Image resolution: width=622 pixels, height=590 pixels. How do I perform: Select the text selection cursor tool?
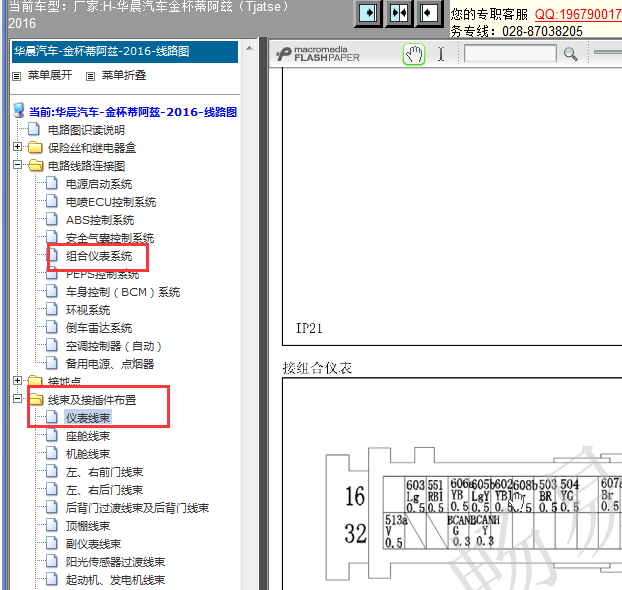pos(441,54)
